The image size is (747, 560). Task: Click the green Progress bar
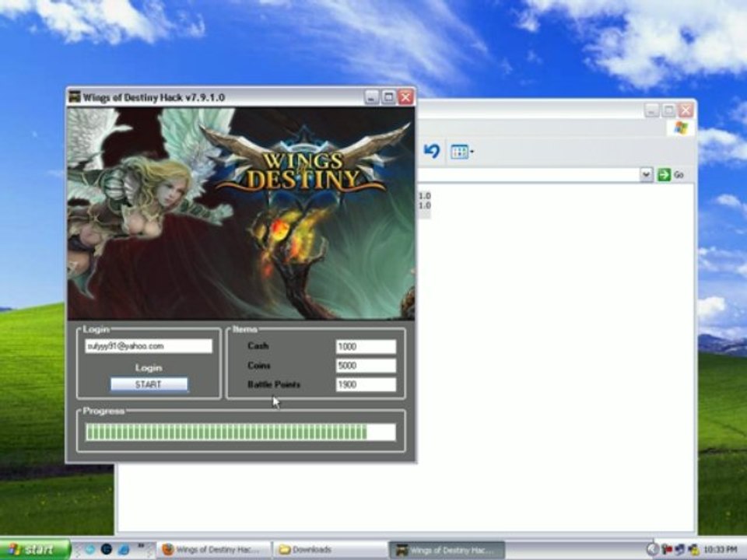pos(240,432)
